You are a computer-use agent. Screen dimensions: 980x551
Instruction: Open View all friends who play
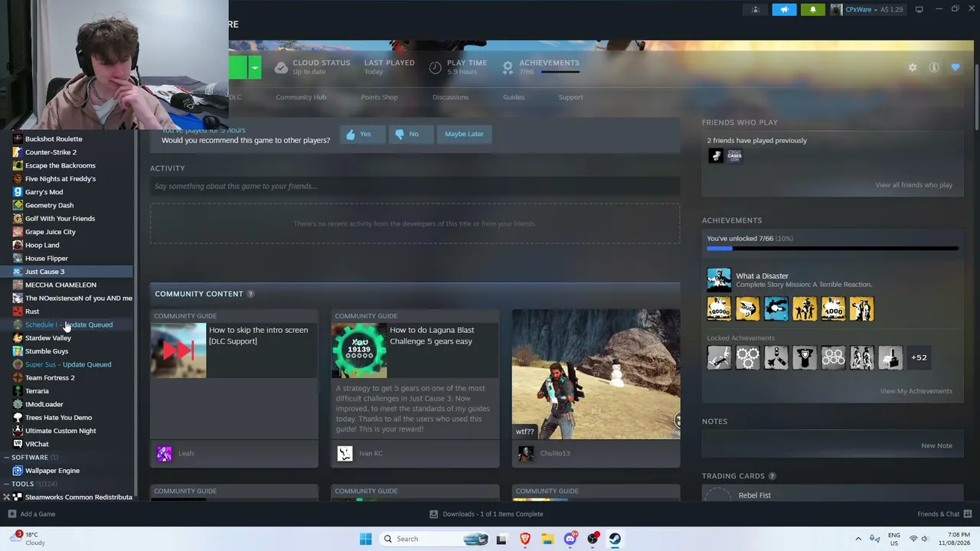[x=913, y=185]
